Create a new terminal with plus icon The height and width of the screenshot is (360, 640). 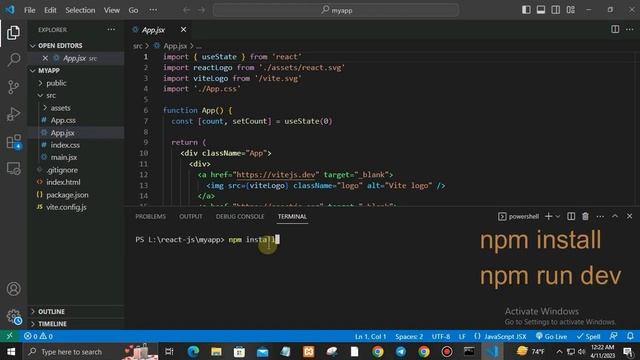pos(549,216)
